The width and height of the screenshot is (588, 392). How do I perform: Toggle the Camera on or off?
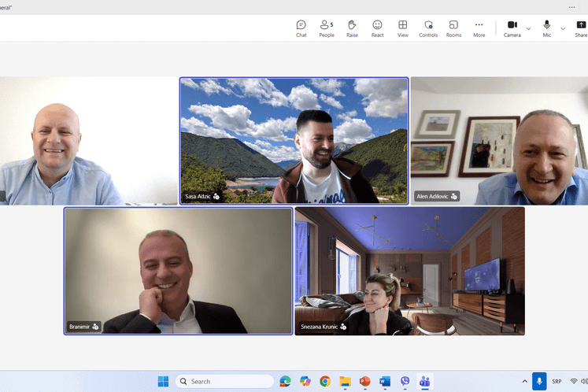pos(512,28)
